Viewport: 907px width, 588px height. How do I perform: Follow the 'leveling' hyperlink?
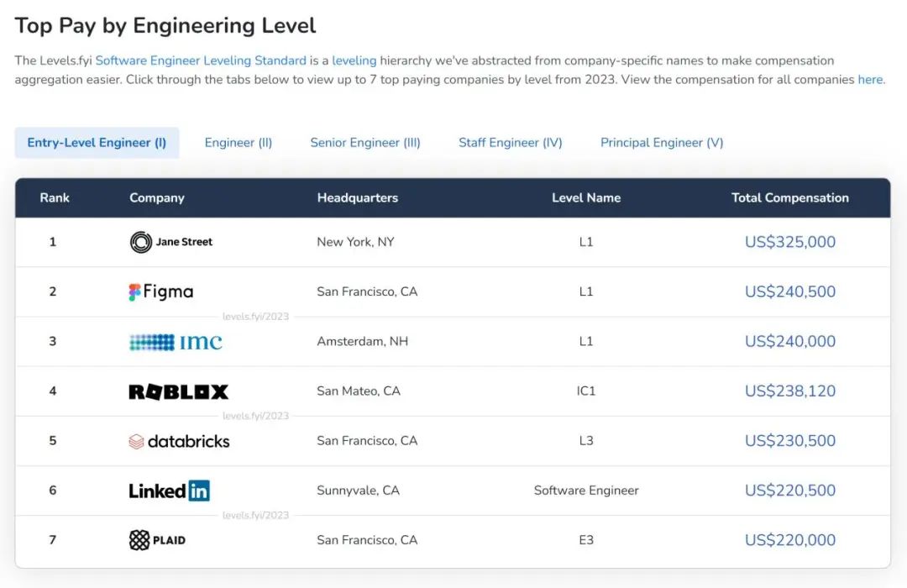coord(354,60)
